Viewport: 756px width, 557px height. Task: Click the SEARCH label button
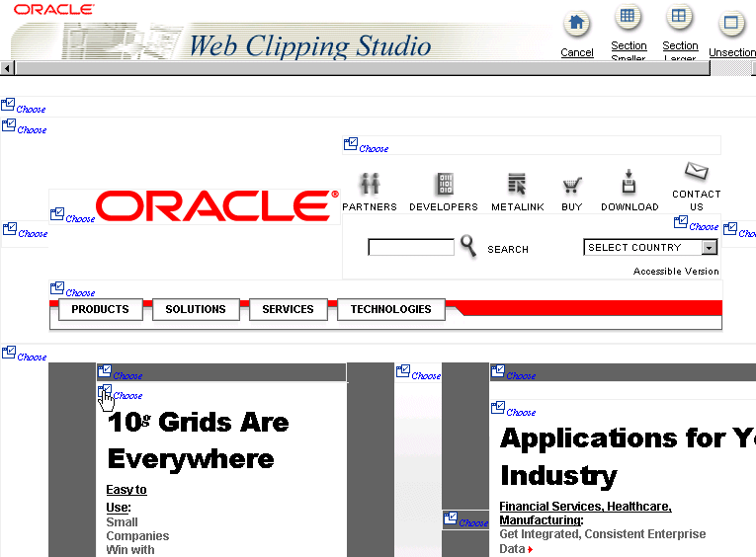coord(508,250)
